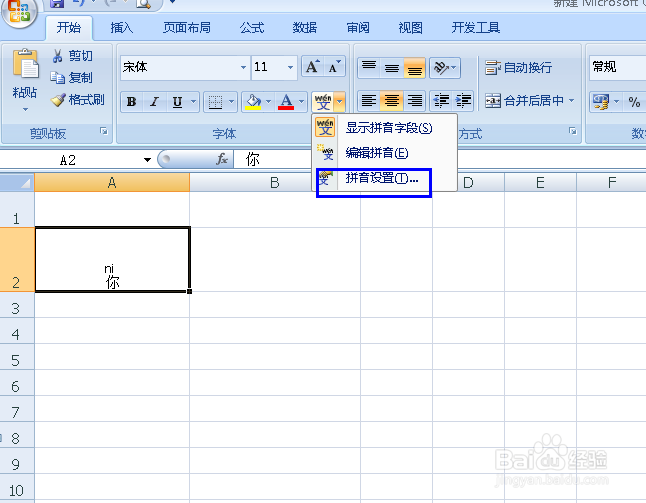Open 剪贴板 dialog launcher
Image resolution: width=646 pixels, height=503 pixels.
click(104, 131)
